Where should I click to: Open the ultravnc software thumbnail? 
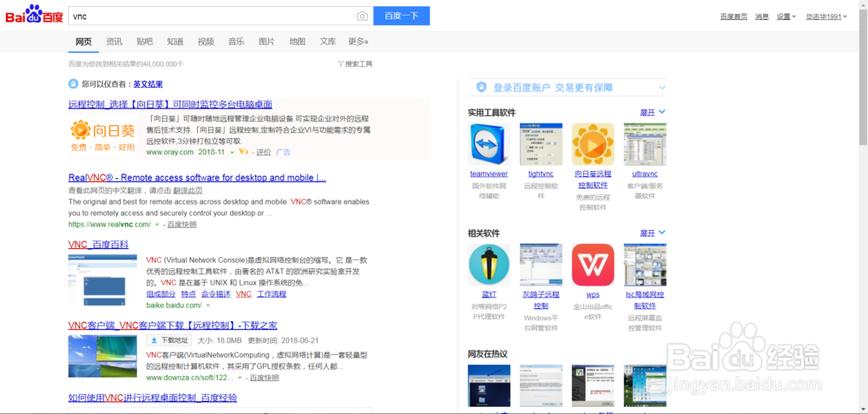pyautogui.click(x=645, y=144)
